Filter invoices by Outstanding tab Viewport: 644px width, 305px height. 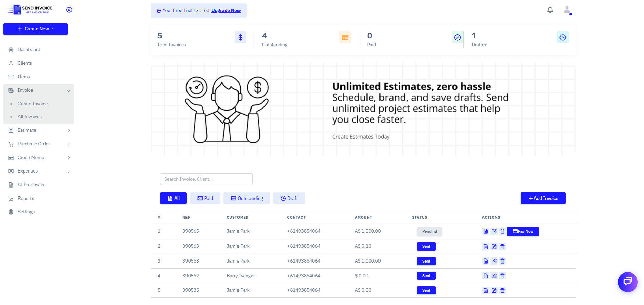click(247, 198)
